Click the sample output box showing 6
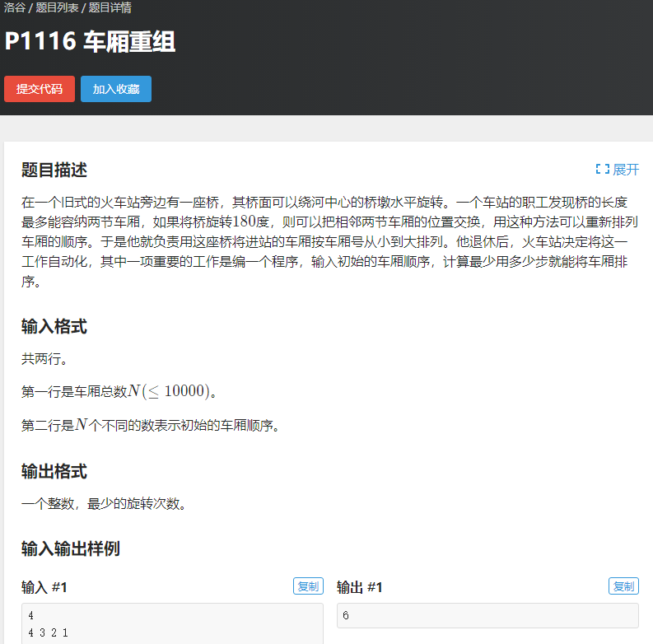The width and height of the screenshot is (653, 644). pyautogui.click(x=487, y=616)
